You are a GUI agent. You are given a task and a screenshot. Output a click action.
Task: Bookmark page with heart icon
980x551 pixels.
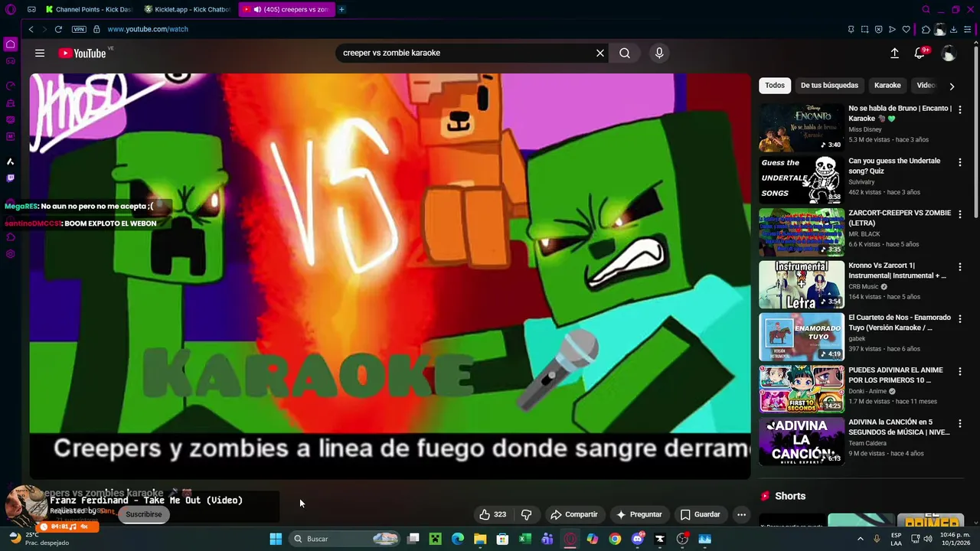click(x=906, y=29)
